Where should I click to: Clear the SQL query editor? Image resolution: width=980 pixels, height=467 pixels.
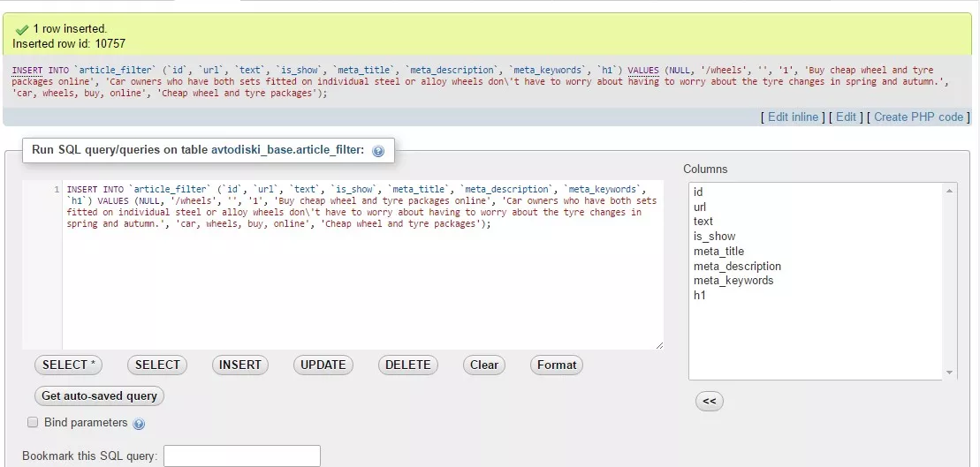[484, 365]
